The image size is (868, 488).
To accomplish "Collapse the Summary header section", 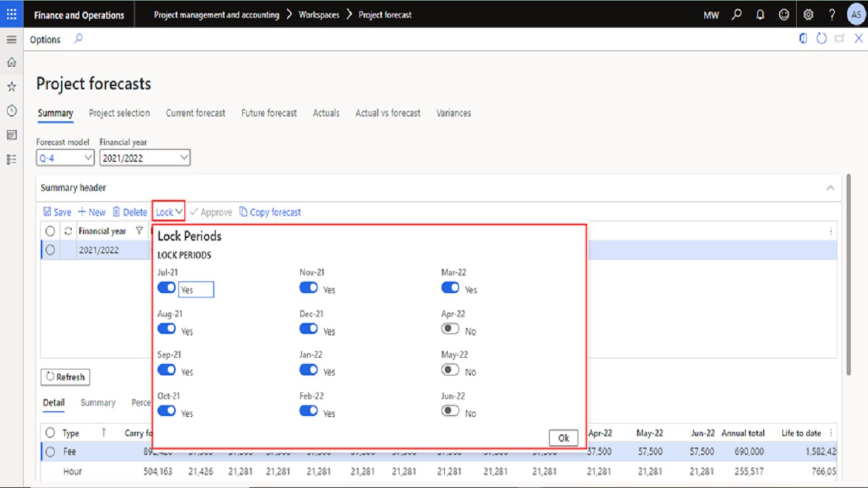I will click(830, 188).
